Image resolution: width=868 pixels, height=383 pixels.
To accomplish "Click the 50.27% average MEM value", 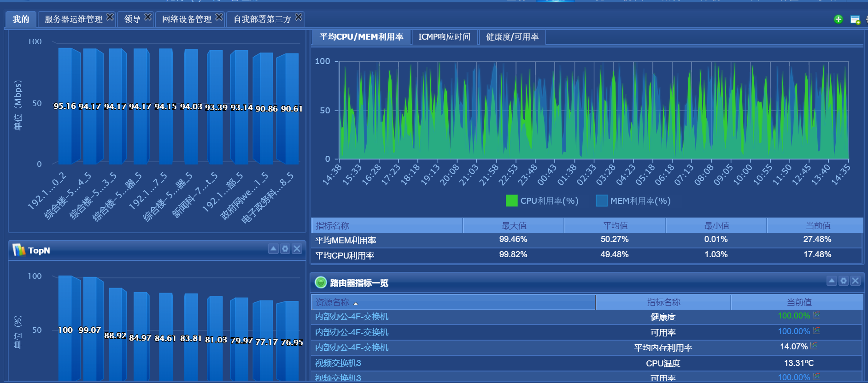I will tap(615, 240).
